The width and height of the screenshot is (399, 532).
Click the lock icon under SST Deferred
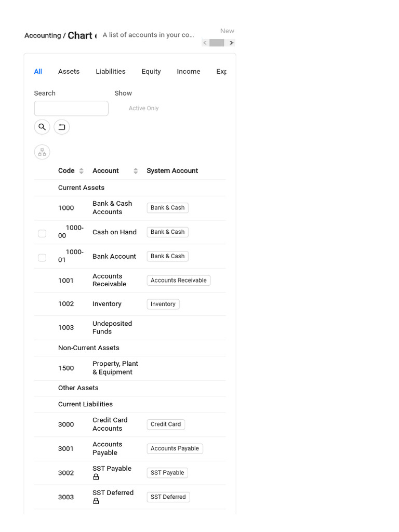pos(96,501)
